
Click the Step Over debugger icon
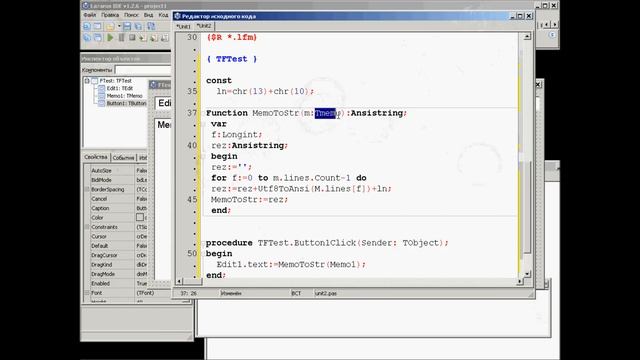pyautogui.click(x=153, y=38)
